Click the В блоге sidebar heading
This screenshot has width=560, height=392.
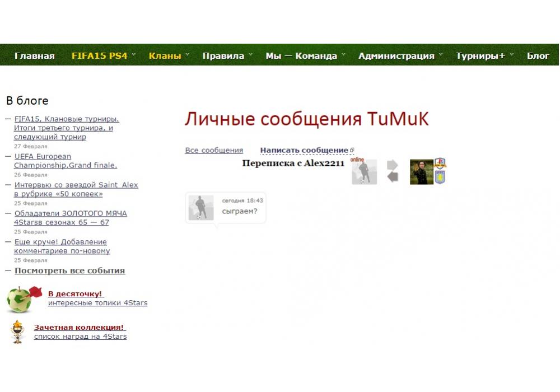click(x=27, y=101)
